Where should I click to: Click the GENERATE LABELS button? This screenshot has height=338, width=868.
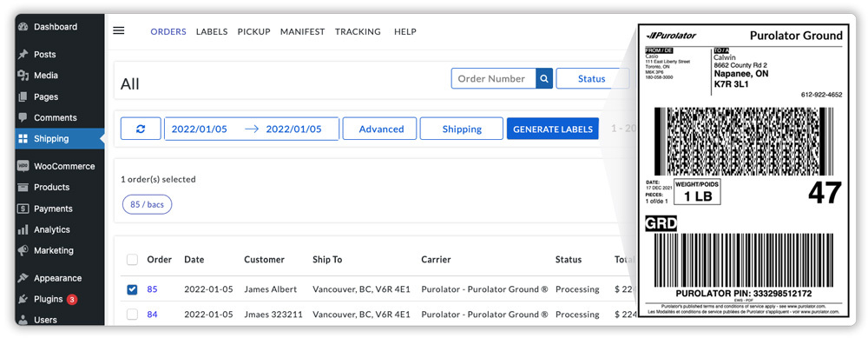coord(552,129)
